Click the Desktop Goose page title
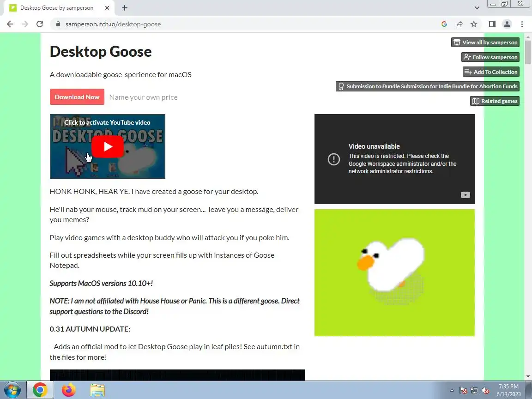This screenshot has height=399, width=532. 100,52
